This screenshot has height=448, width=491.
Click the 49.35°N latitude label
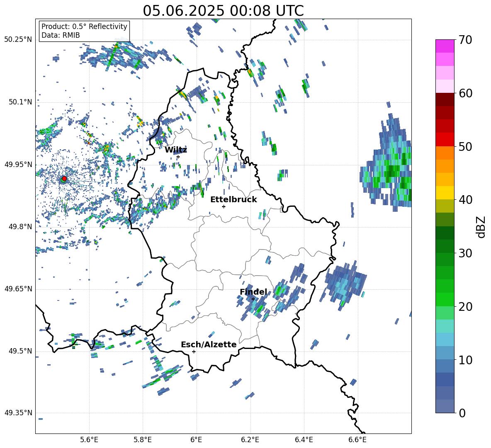click(x=18, y=413)
